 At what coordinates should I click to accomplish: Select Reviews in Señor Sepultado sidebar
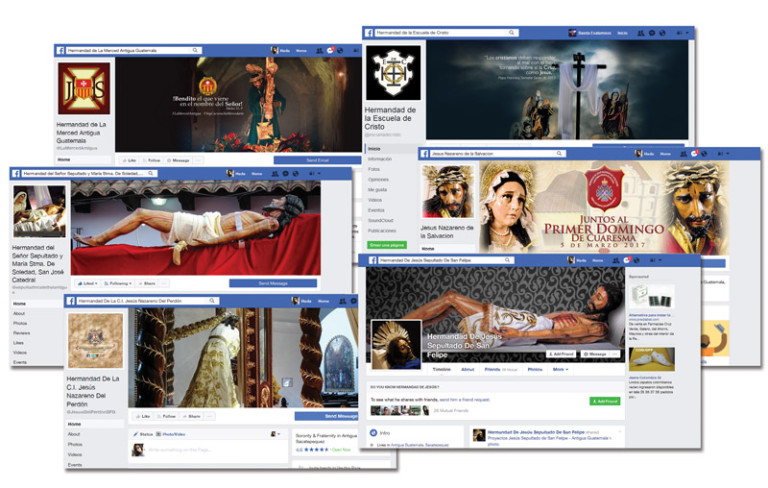pos(20,333)
